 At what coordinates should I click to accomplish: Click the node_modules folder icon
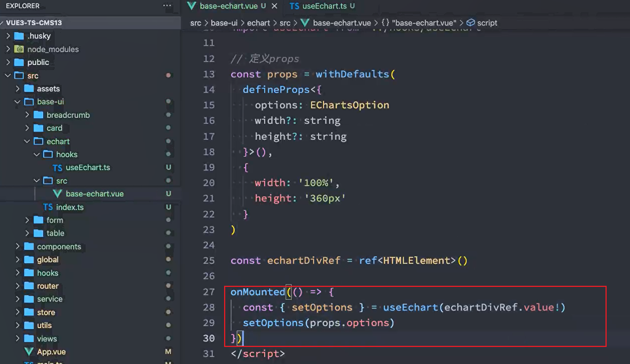click(19, 49)
